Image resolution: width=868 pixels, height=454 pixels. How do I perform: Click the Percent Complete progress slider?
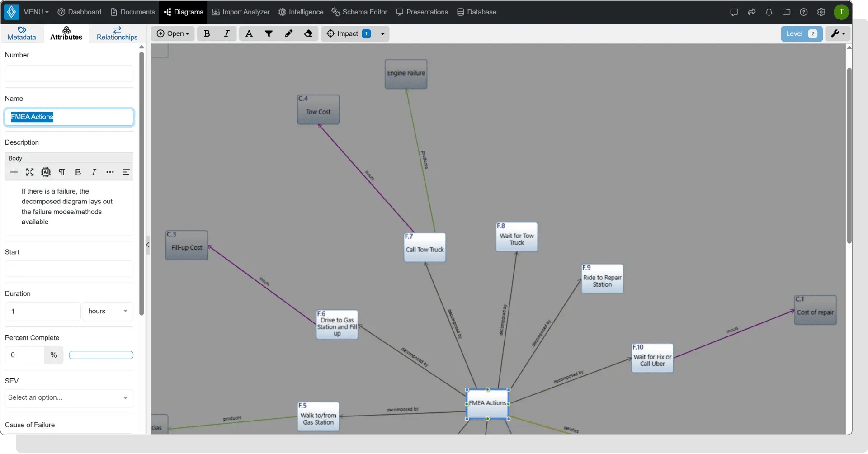101,355
